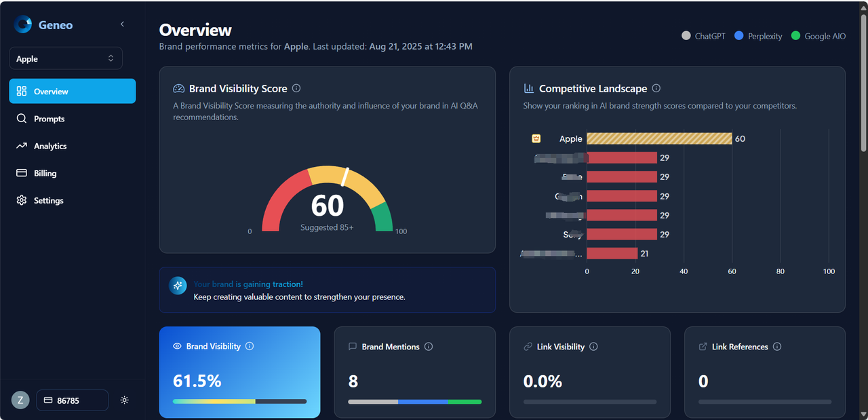Image resolution: width=868 pixels, height=420 pixels.
Task: Click the Brand Mentions segmented progress bar
Action: (414, 402)
